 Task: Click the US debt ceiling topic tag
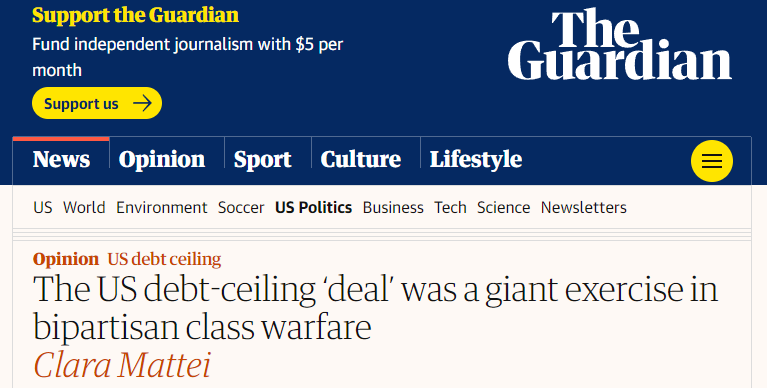coord(164,259)
